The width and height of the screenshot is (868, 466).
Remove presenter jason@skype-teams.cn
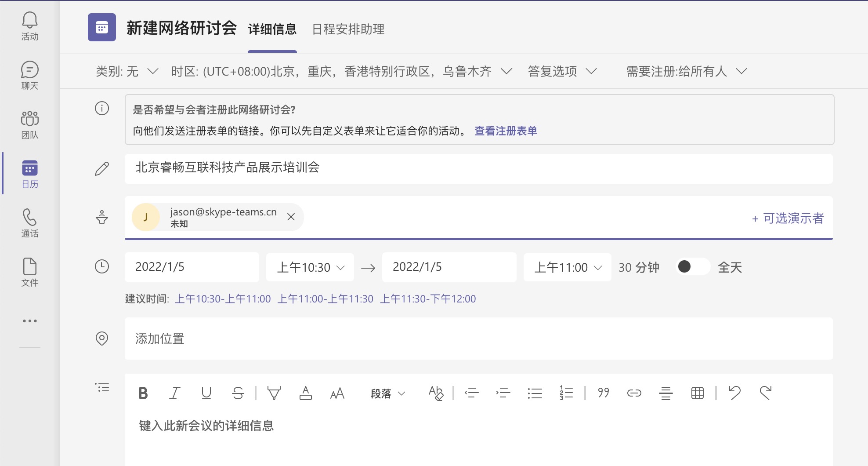pyautogui.click(x=291, y=217)
